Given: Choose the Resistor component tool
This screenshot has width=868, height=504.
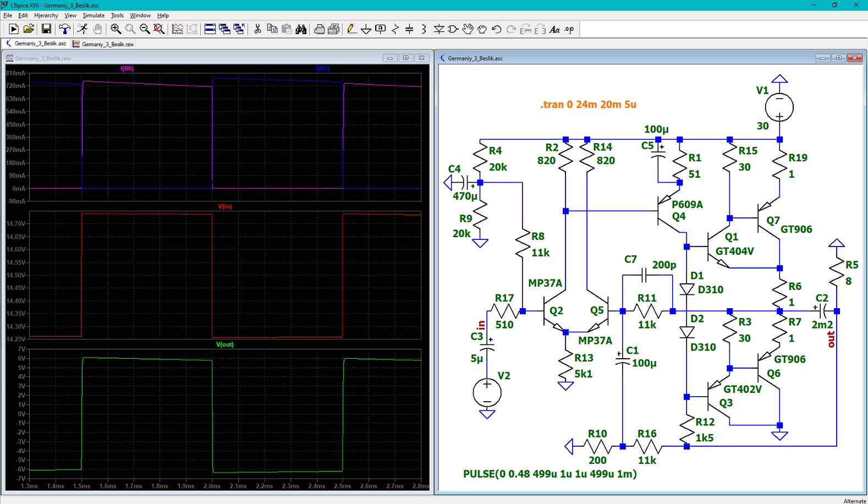Looking at the screenshot, I should pos(395,29).
